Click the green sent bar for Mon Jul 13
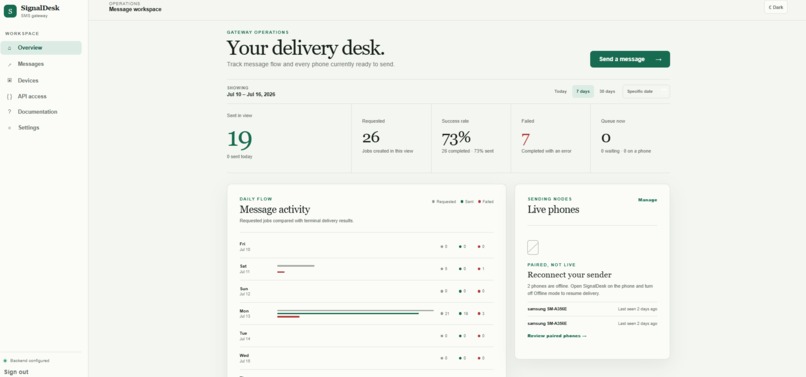806x377 pixels. coord(348,313)
